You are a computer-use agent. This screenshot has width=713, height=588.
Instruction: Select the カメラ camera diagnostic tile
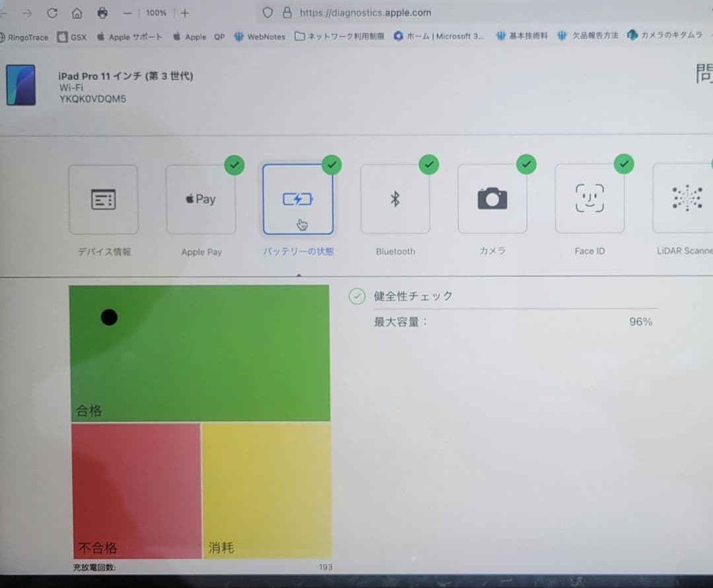(x=492, y=199)
